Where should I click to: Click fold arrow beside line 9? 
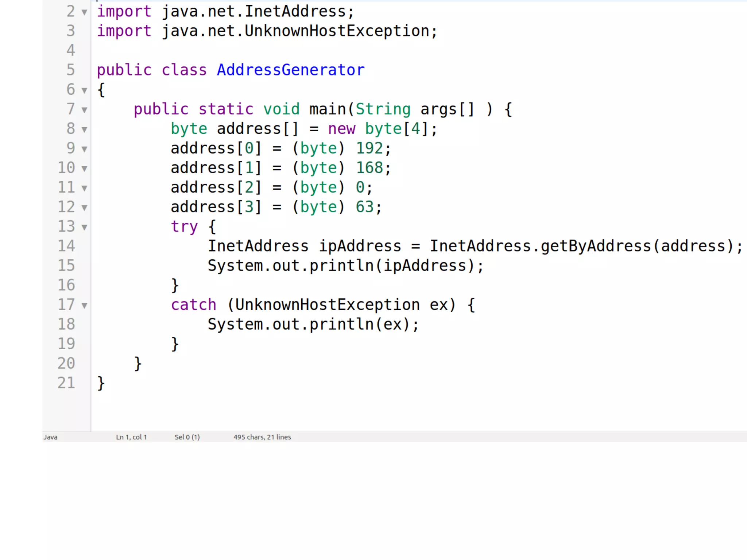[x=84, y=149]
